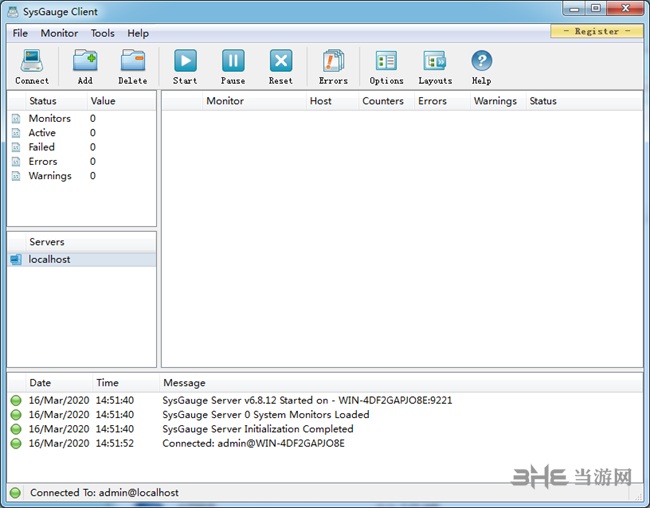Select the Warnings row label in status list
Screen dimensions: 650x508
(x=50, y=176)
